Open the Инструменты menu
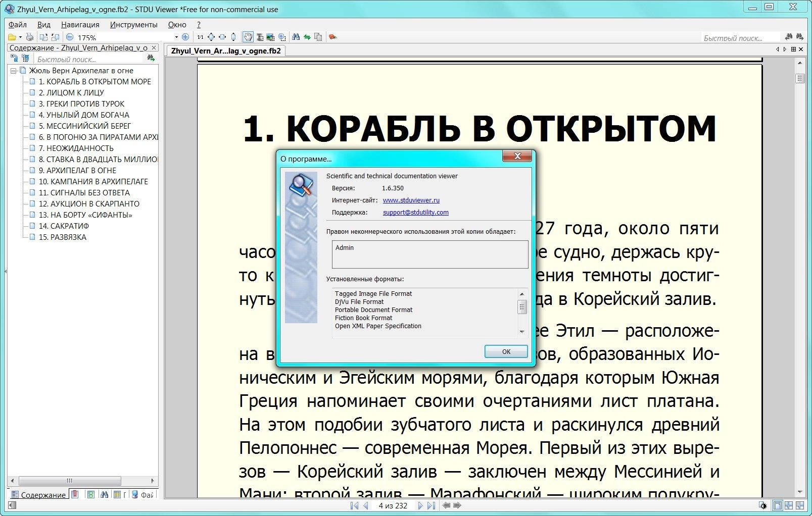The height and width of the screenshot is (516, 812). tap(134, 24)
